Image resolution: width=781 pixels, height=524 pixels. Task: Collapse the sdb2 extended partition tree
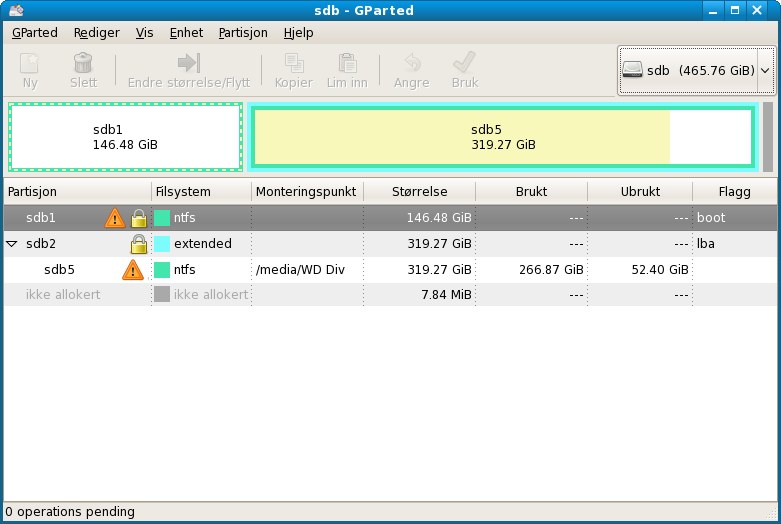click(12, 244)
